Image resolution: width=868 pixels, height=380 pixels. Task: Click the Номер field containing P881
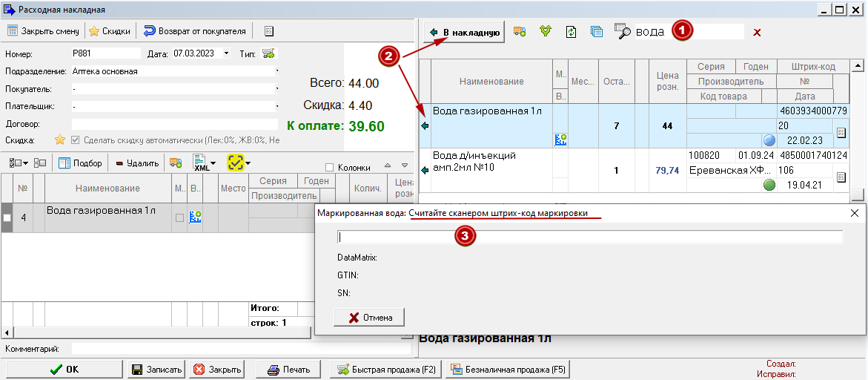pyautogui.click(x=106, y=53)
